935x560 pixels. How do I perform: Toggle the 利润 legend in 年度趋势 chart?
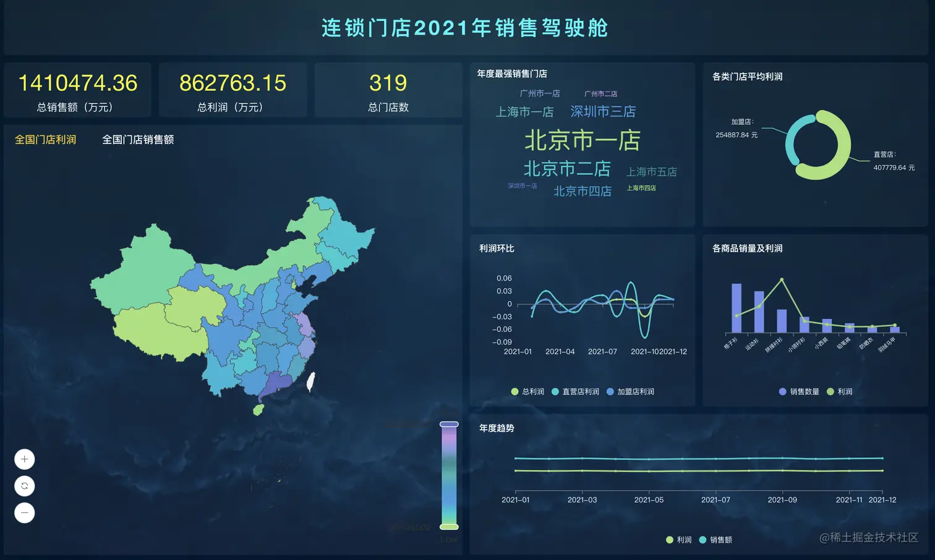(x=678, y=540)
